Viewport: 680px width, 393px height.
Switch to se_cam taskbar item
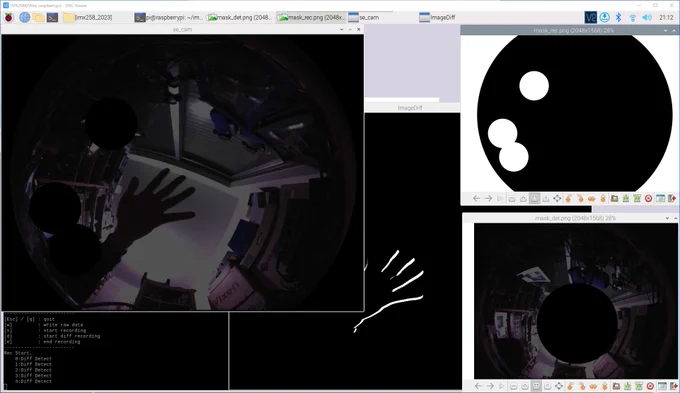pyautogui.click(x=382, y=17)
